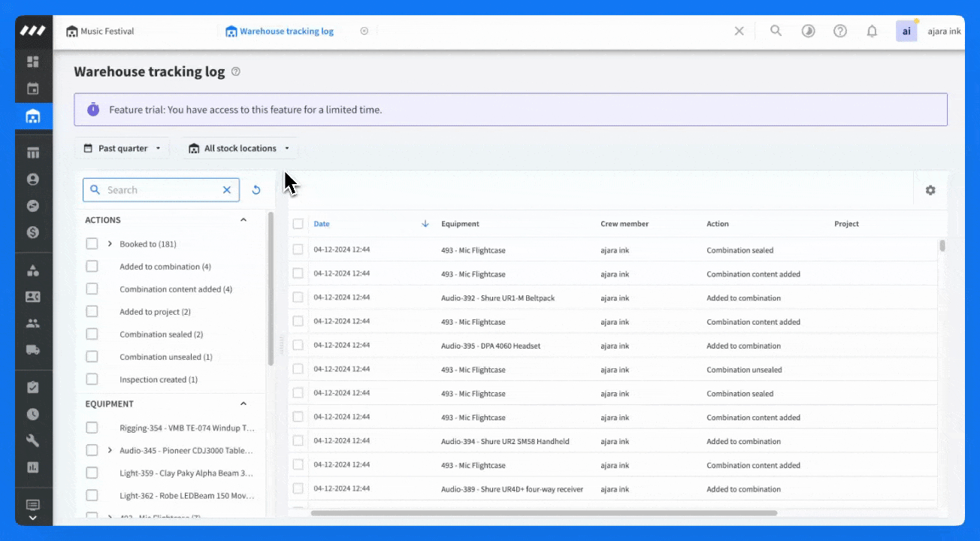The width and height of the screenshot is (980, 541).
Task: Open the planner table icon in sidebar
Action: [x=33, y=153]
